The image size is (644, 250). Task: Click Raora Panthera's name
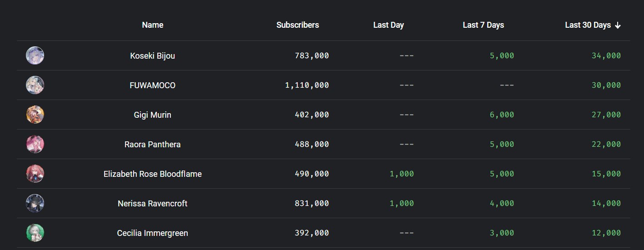(152, 145)
